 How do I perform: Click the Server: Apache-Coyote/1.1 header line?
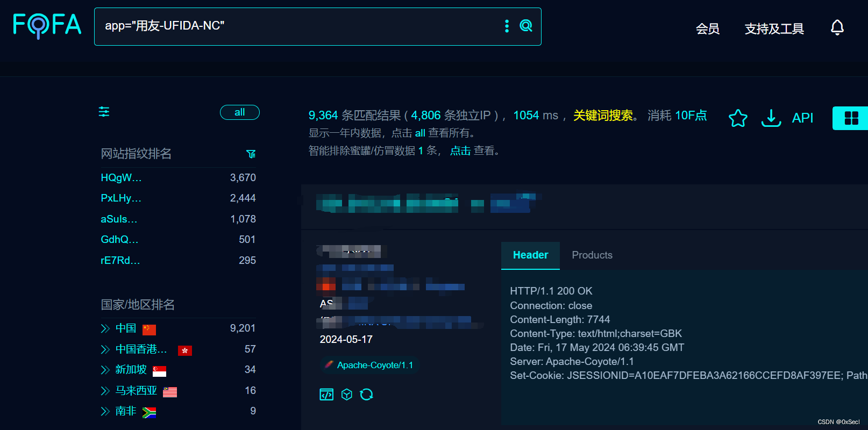tap(572, 362)
